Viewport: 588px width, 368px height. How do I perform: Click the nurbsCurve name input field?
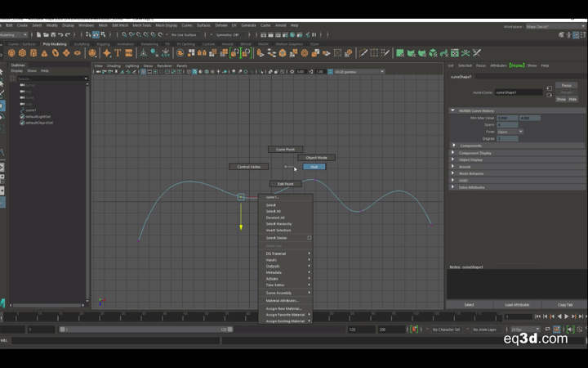click(518, 92)
